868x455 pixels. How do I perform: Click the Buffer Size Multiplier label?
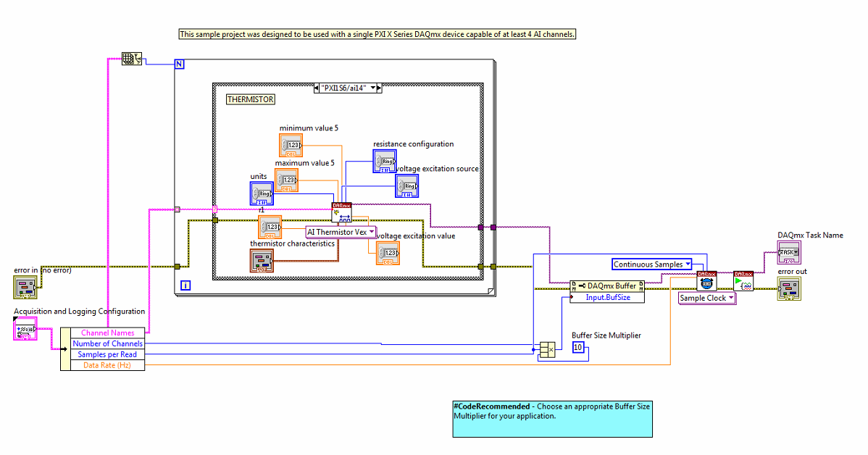point(606,335)
